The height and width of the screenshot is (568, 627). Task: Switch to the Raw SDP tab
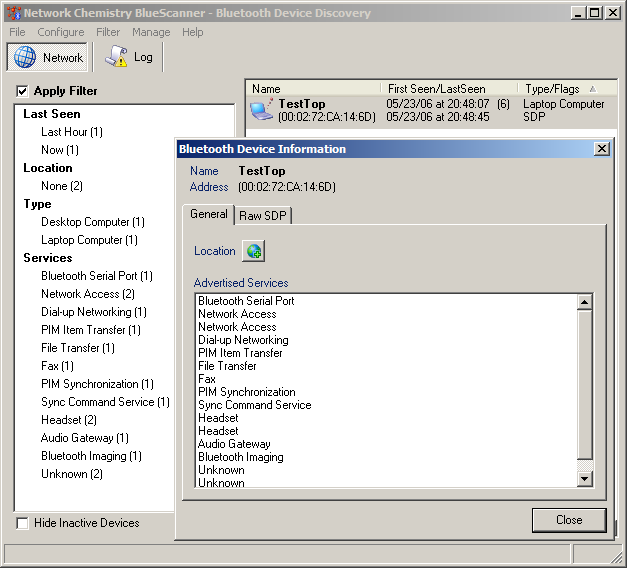(263, 216)
